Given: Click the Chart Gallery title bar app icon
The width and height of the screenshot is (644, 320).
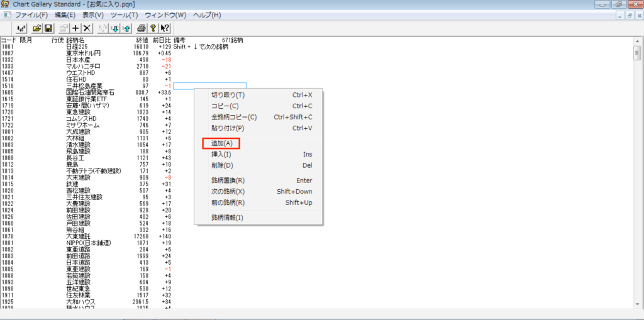Looking at the screenshot, I should click(x=5, y=4).
